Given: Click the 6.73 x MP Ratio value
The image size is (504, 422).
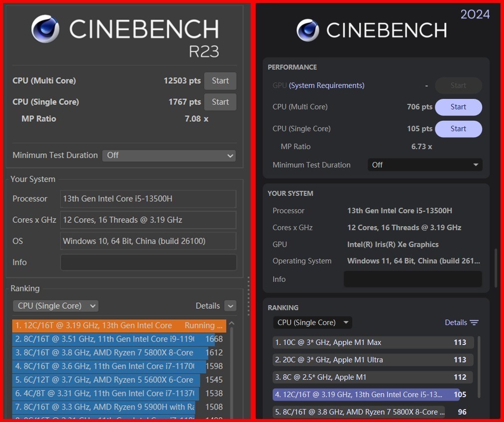Looking at the screenshot, I should pos(421,147).
